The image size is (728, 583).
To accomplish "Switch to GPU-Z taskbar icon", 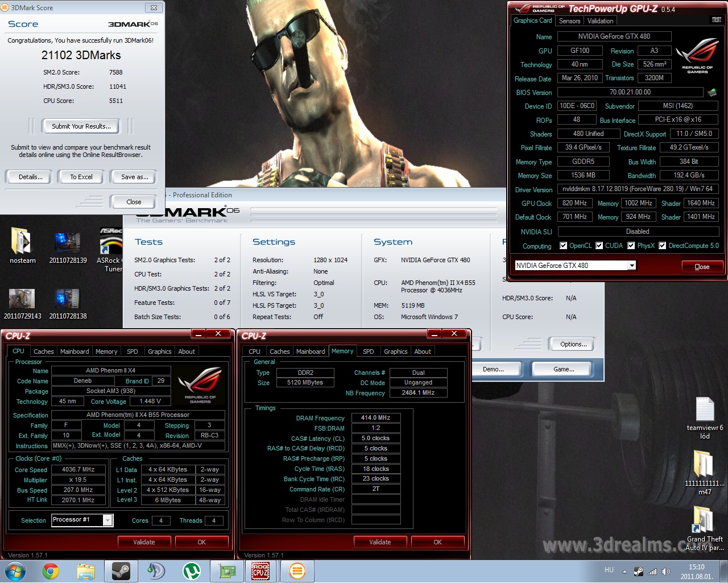I will tap(227, 571).
